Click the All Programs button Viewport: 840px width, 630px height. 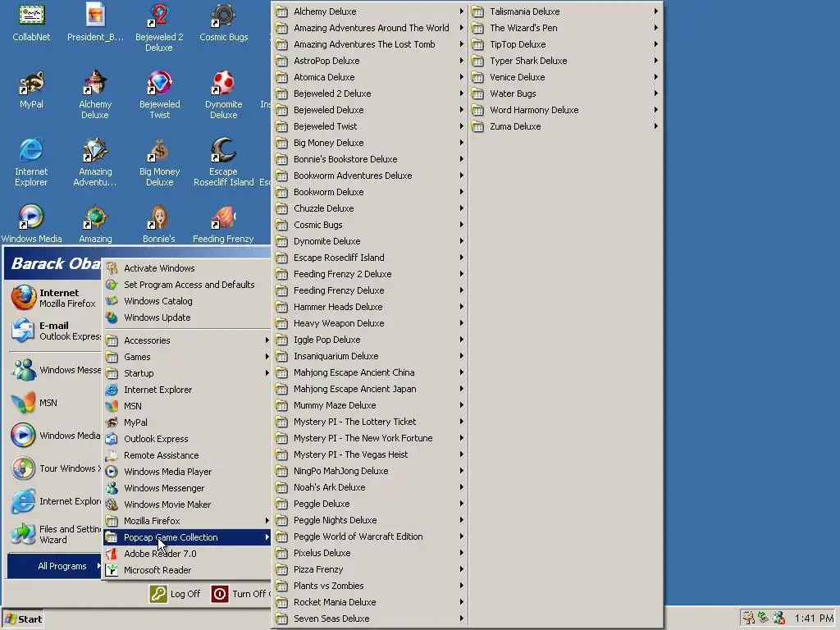(55, 566)
